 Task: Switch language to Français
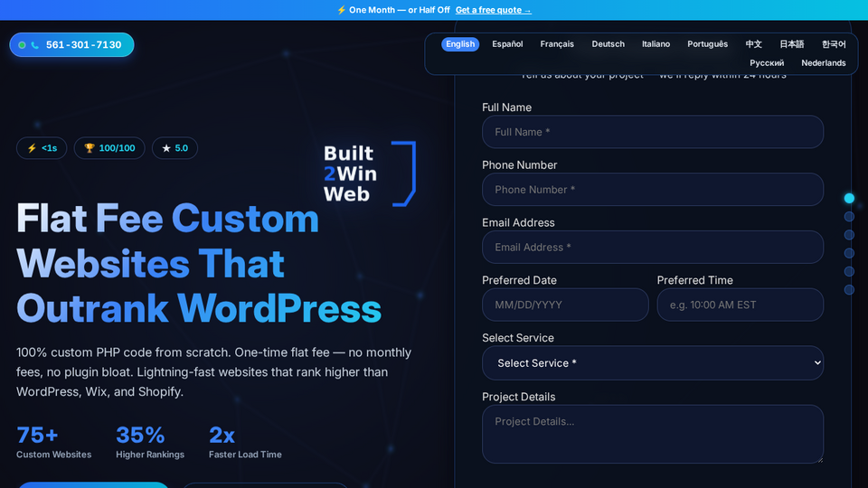[557, 44]
